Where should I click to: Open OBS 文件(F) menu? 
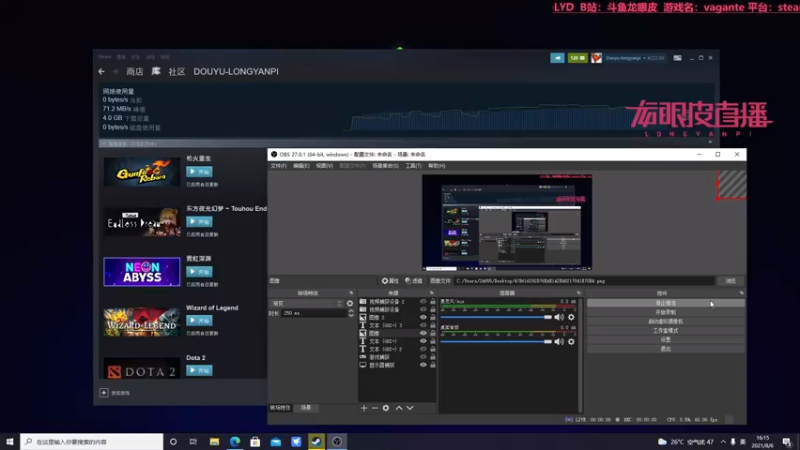(278, 166)
